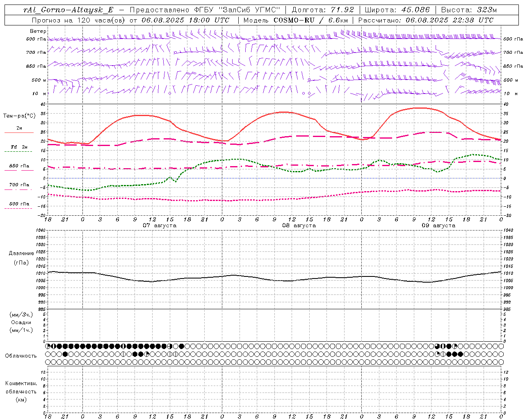Image resolution: width=525 pixels, height=420 pixels.
Task: Click the Конвективн. panel label
Action: coord(21,383)
